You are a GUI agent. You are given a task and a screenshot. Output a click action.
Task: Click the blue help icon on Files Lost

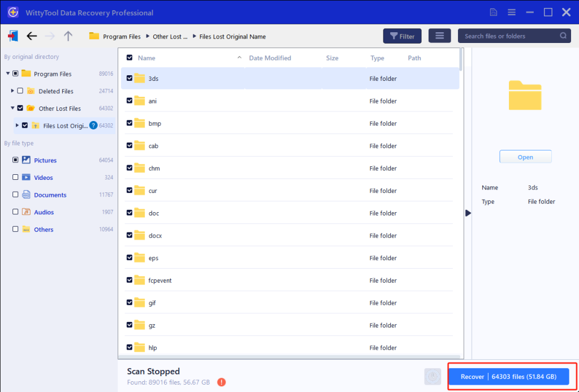click(93, 126)
